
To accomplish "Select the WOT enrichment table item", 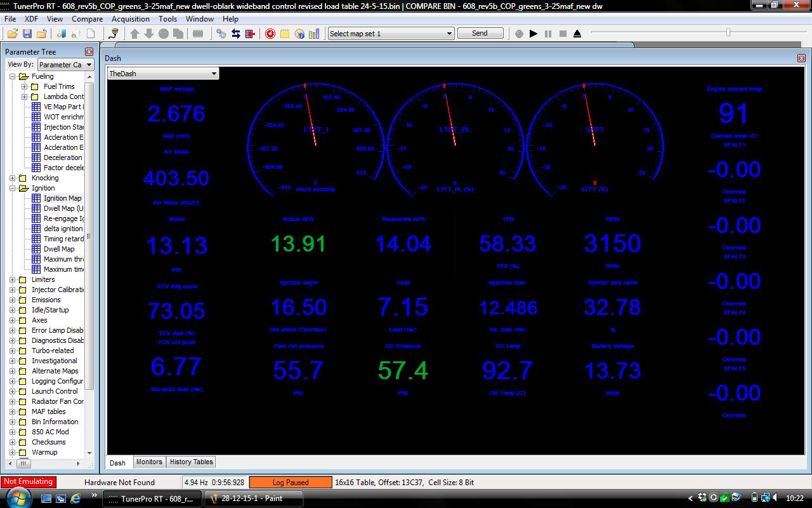I will [x=63, y=117].
